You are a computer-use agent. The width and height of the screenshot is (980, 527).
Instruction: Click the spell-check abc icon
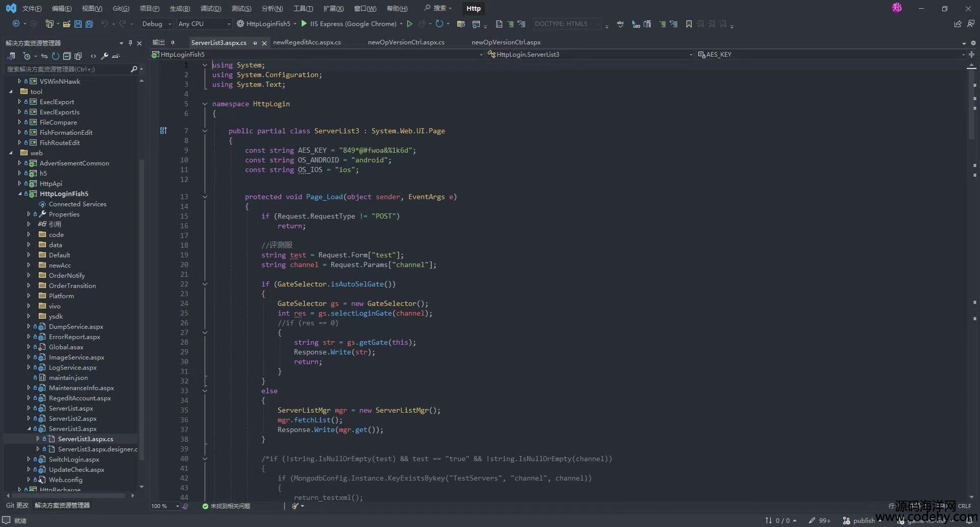(x=620, y=24)
